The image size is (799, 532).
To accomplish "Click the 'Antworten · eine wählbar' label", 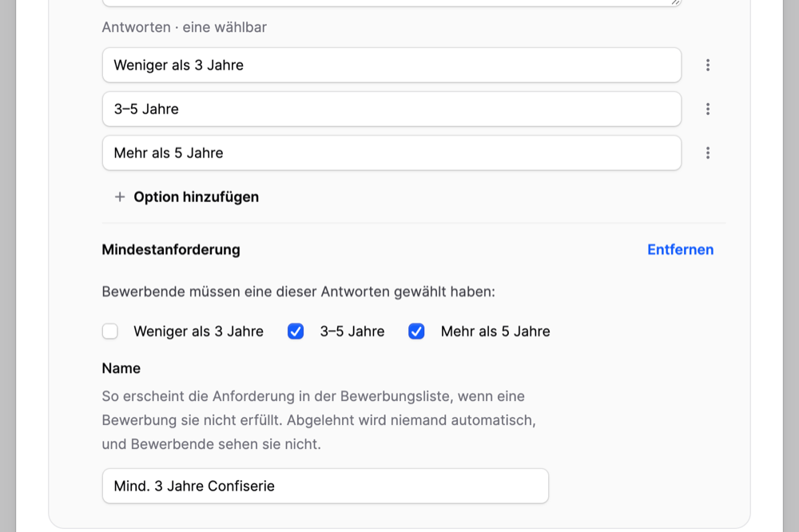I will 185,27.
